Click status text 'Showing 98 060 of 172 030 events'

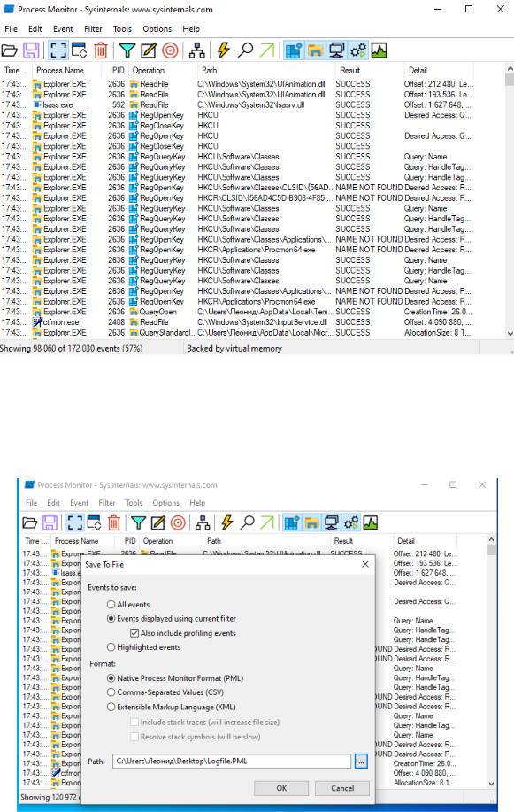click(71, 349)
